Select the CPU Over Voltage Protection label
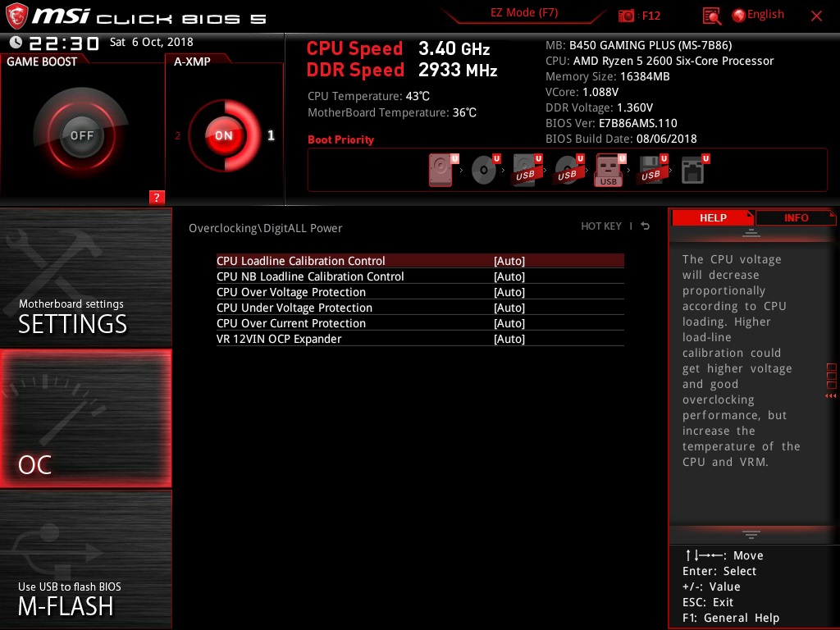 [x=291, y=292]
